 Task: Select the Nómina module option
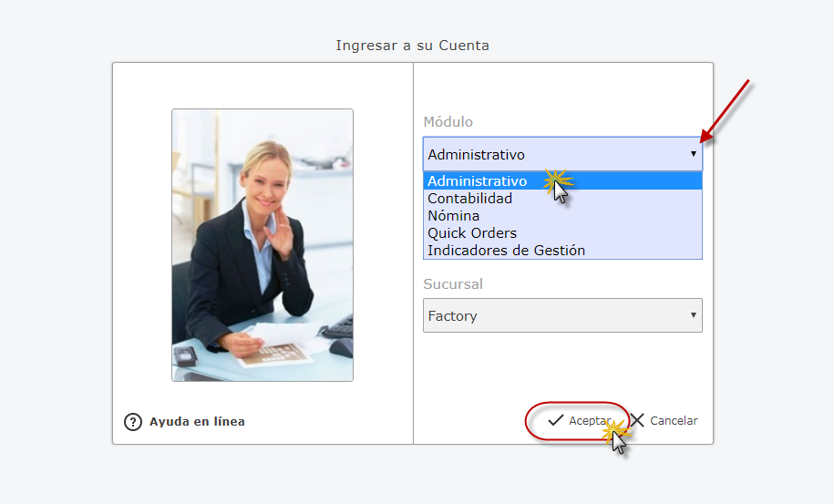[454, 215]
